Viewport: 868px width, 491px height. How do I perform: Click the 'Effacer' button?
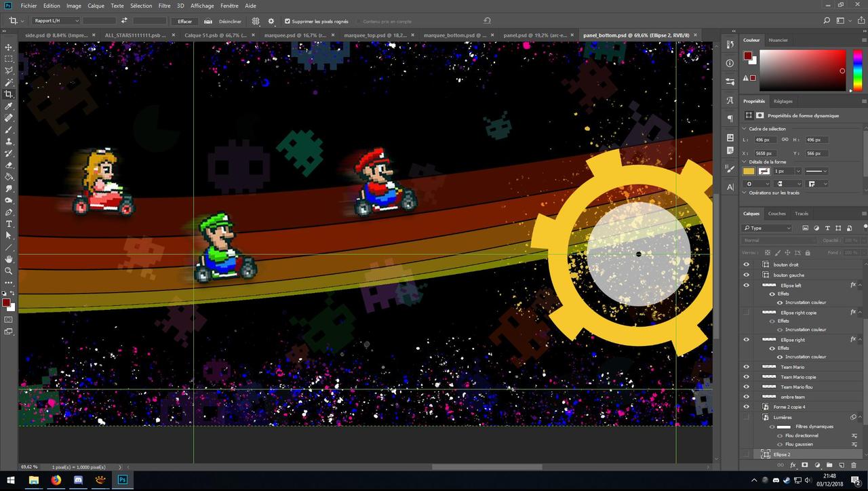184,21
